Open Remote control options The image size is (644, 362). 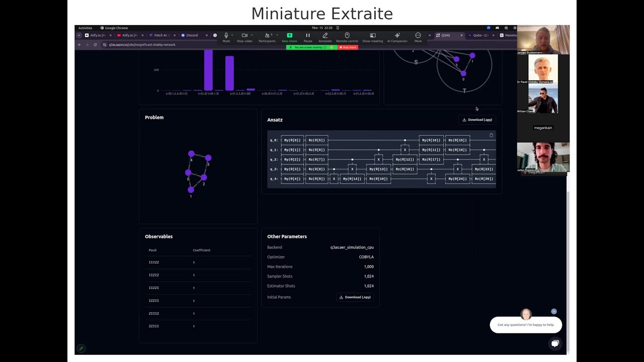[x=347, y=36]
